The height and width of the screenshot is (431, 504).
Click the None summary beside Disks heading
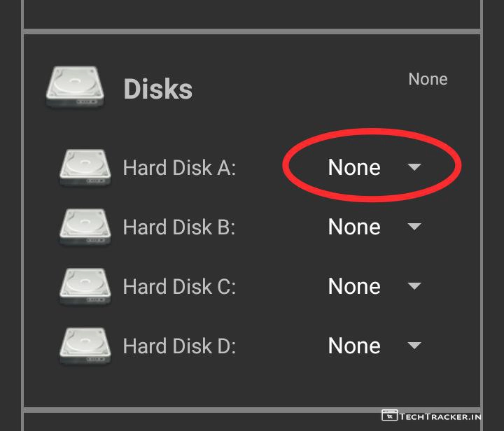click(428, 79)
